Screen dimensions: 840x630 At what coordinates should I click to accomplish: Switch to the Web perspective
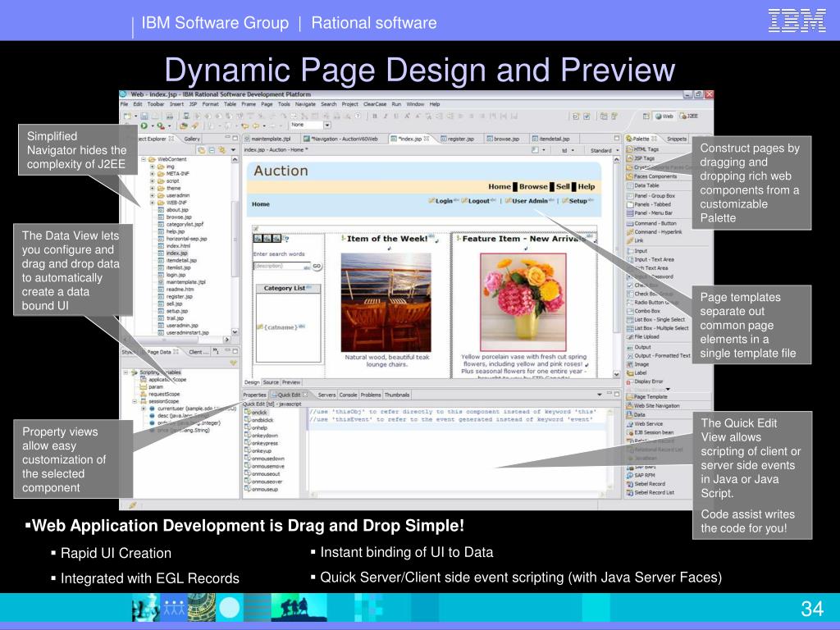point(664,116)
